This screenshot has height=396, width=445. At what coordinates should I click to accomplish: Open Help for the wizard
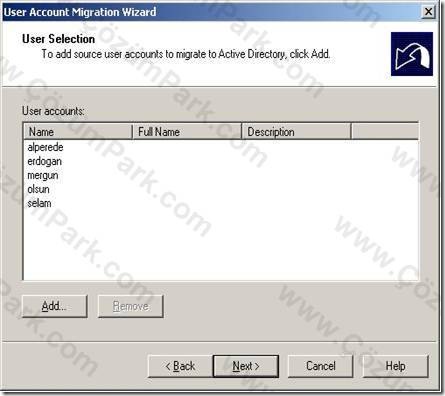click(x=395, y=366)
